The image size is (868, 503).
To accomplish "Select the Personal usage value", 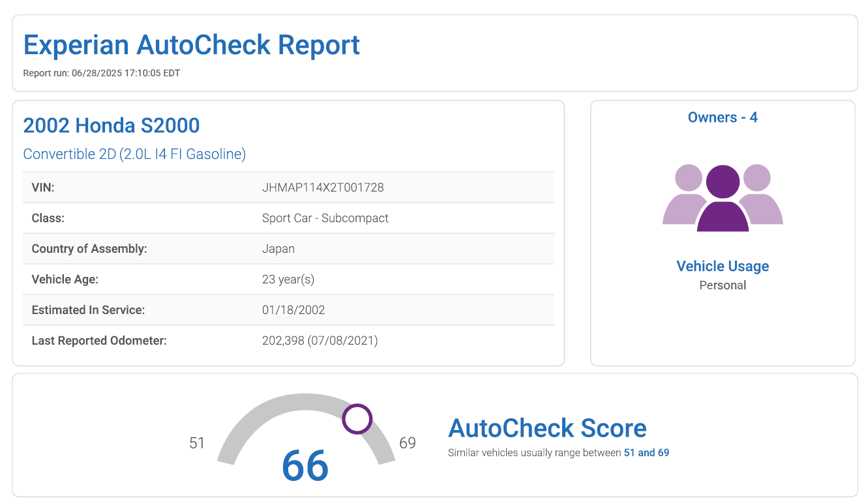I will click(723, 285).
